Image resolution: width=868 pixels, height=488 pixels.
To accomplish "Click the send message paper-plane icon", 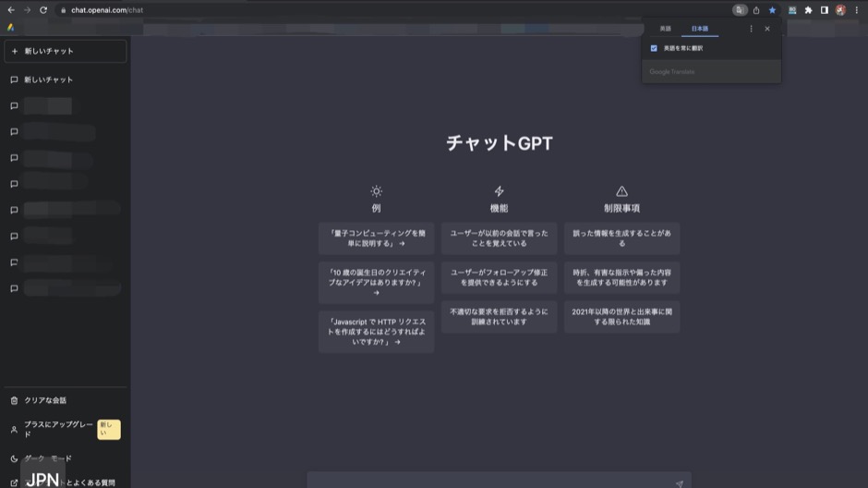I will (680, 483).
